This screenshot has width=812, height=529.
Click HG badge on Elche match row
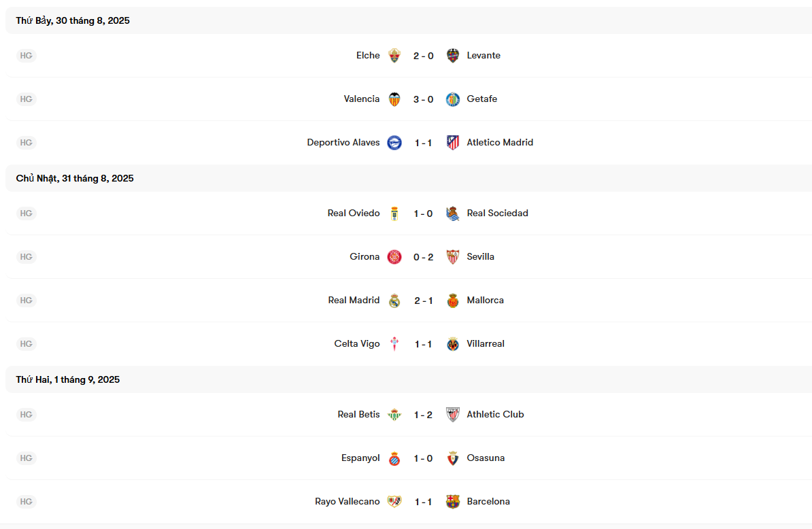[26, 56]
